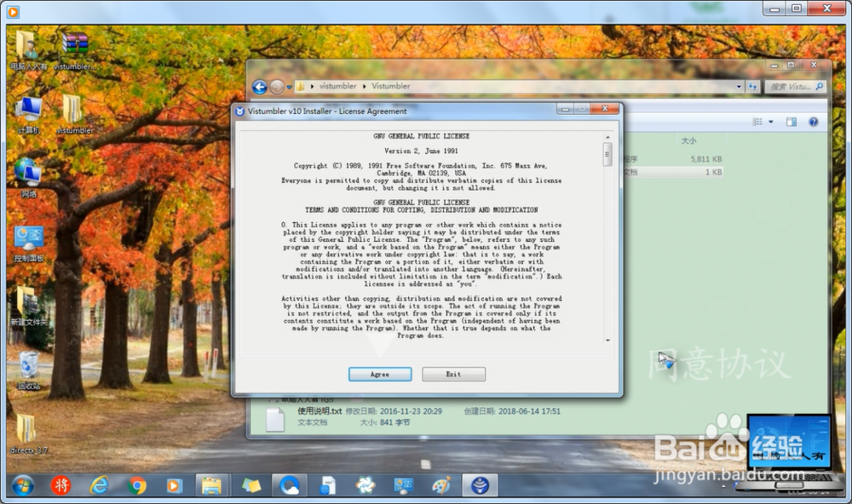Click the Vistumbler installer taskbar icon
Image resolution: width=852 pixels, height=504 pixels.
[x=480, y=485]
